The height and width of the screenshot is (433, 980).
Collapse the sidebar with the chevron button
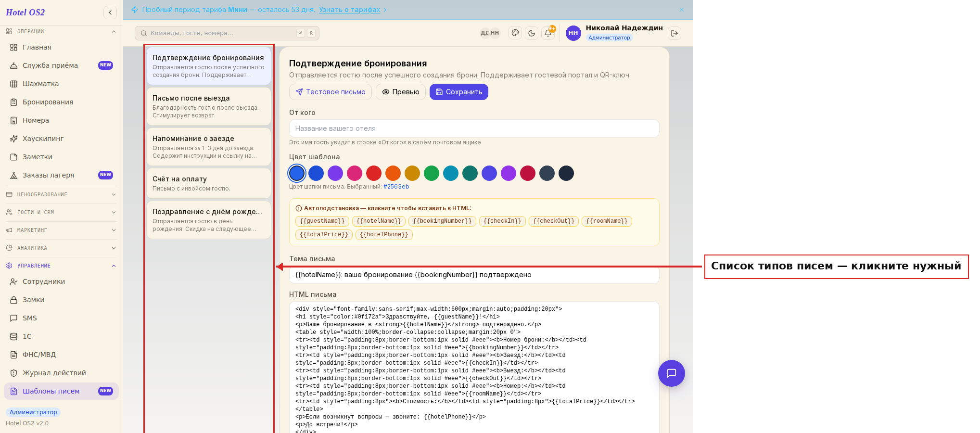[x=110, y=13]
